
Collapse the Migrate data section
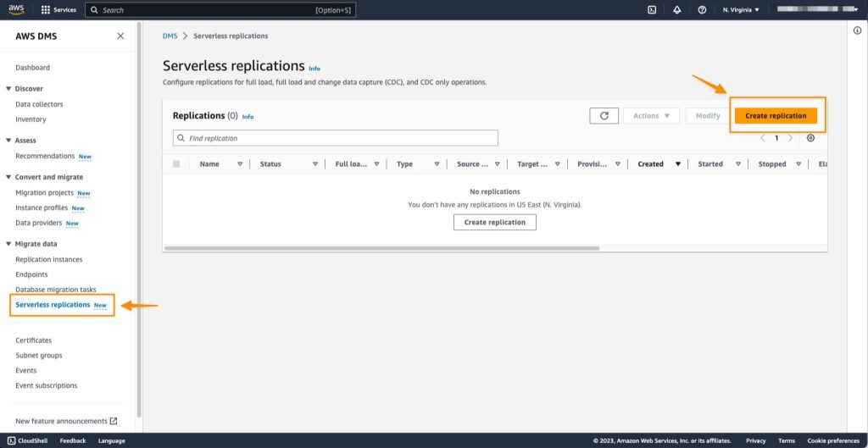[x=8, y=244]
